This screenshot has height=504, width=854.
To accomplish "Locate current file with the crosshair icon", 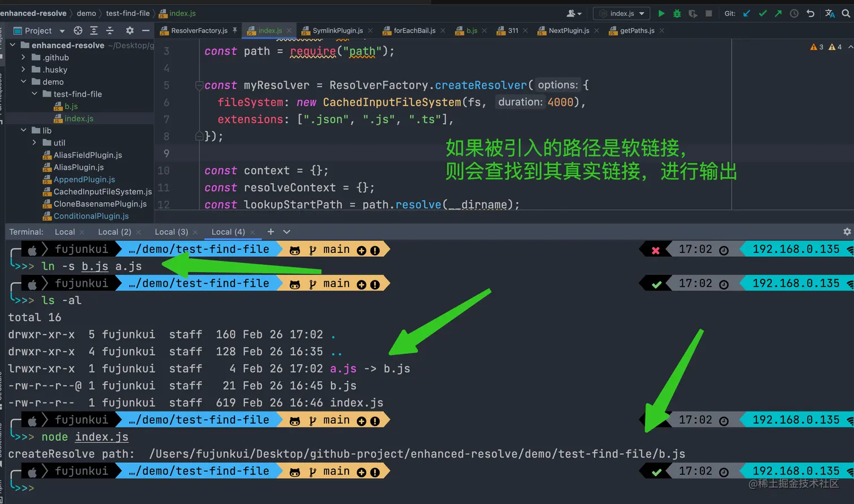I will click(x=78, y=30).
